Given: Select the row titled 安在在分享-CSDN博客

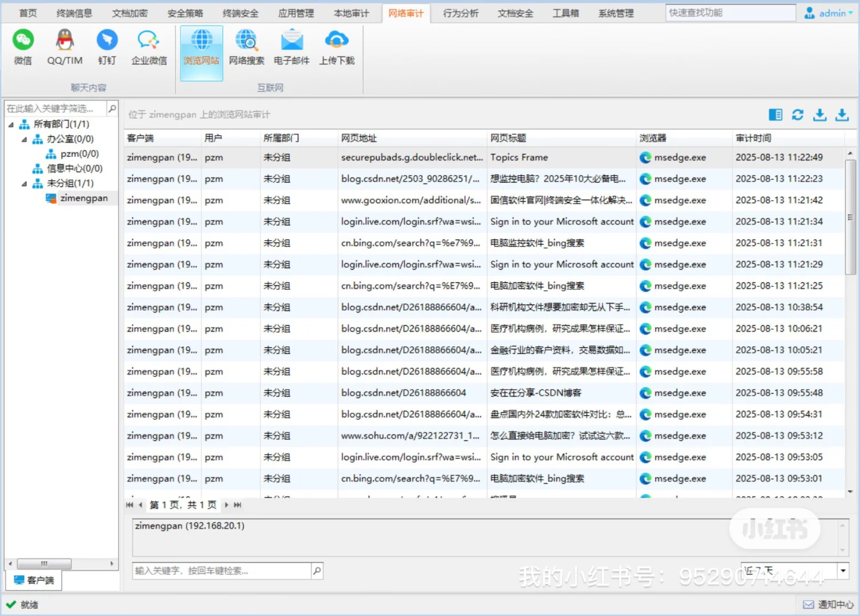Looking at the screenshot, I should click(484, 393).
